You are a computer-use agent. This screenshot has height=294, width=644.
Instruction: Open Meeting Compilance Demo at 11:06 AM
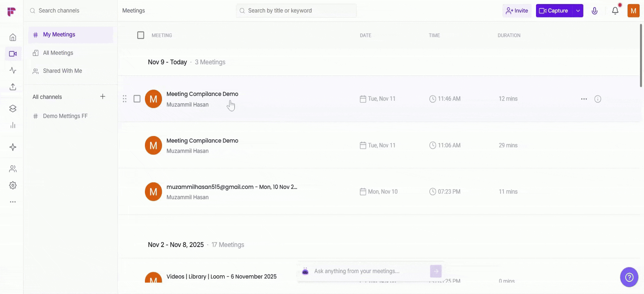click(x=202, y=141)
